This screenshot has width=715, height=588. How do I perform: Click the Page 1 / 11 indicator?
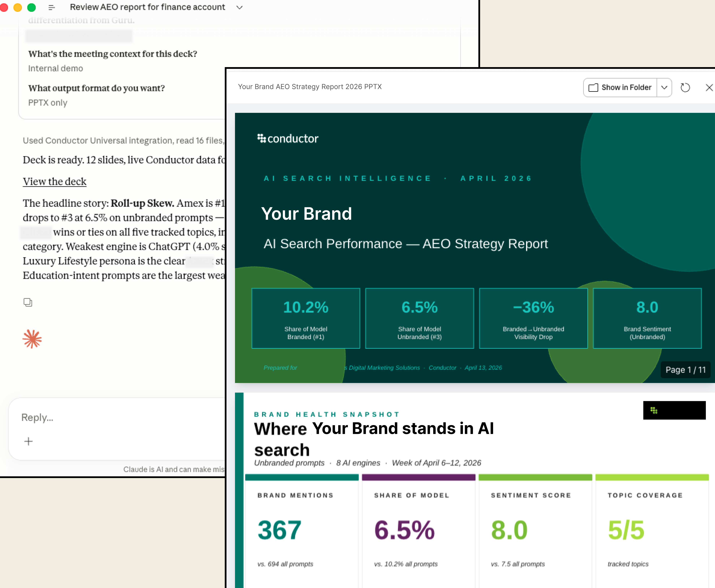point(685,370)
